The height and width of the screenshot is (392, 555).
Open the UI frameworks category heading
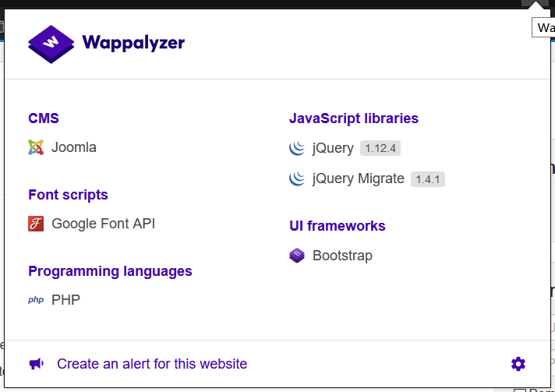click(x=338, y=226)
